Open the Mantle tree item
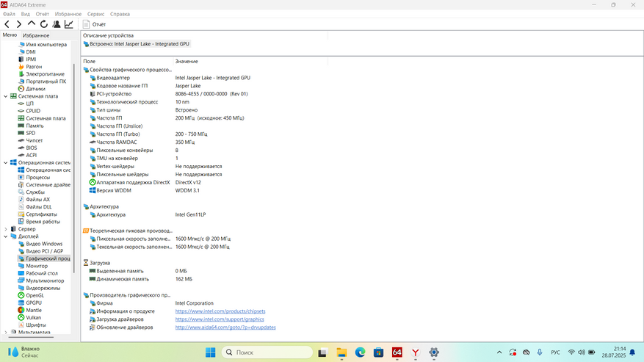Screen dimensions: 644x362 click(30, 311)
